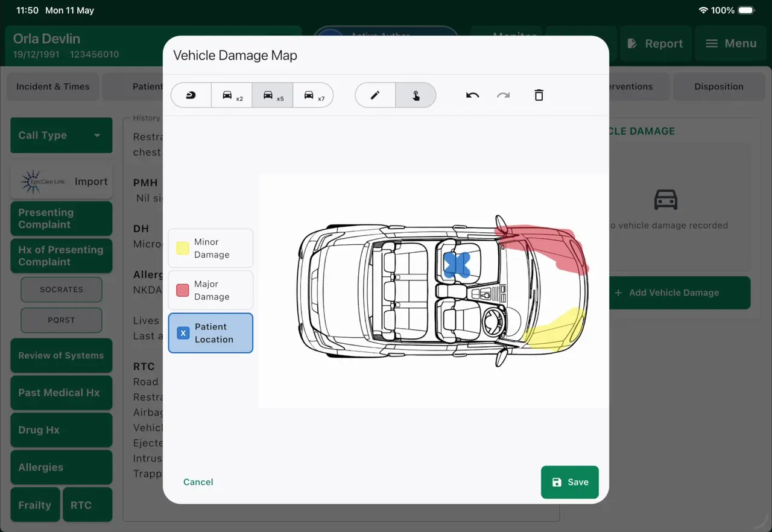Open the main Menu

(731, 43)
